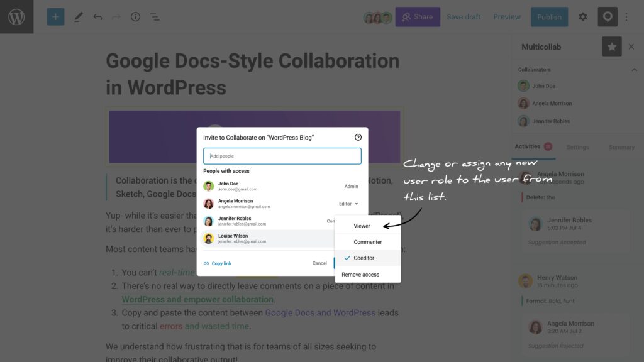The height and width of the screenshot is (362, 644).
Task: Click the struck-through word 'errors'
Action: 171,326
